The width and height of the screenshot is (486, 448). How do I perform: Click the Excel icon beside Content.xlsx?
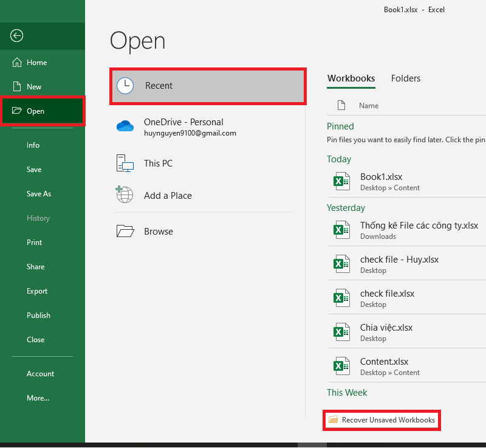(x=341, y=367)
